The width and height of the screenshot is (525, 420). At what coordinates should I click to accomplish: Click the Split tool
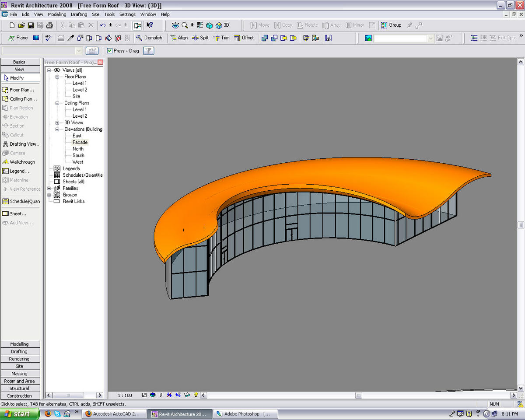(200, 38)
